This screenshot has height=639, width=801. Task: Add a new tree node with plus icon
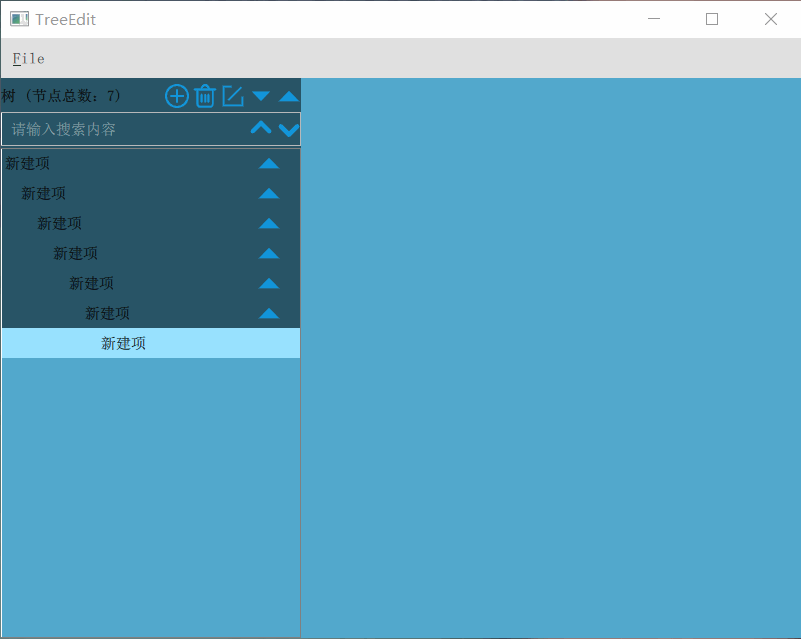click(177, 96)
